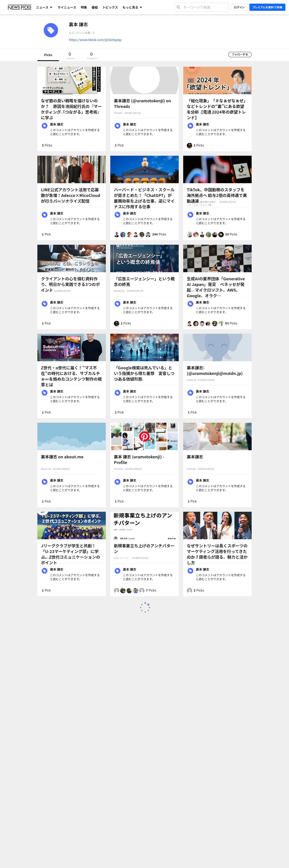Image resolution: width=289 pixels, height=868 pixels.
Task: Click commenter tag icon on Z世代 card
Action: pos(44,393)
